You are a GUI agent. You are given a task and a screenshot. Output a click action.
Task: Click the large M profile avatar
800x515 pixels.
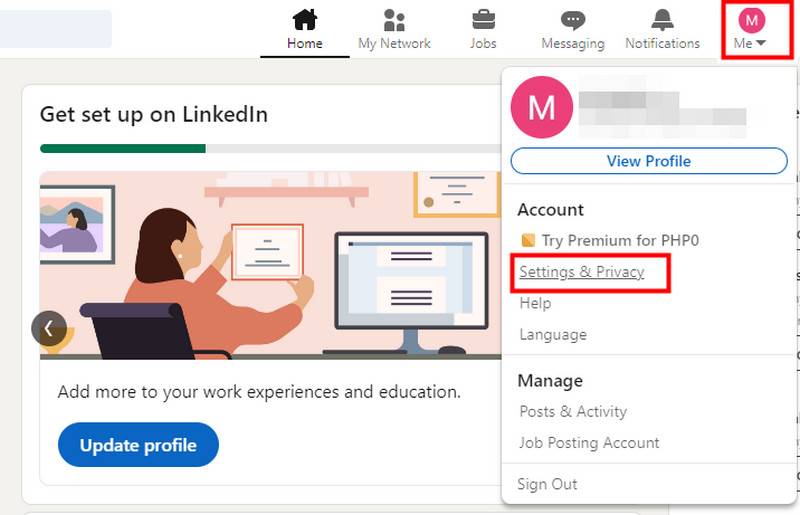(541, 107)
